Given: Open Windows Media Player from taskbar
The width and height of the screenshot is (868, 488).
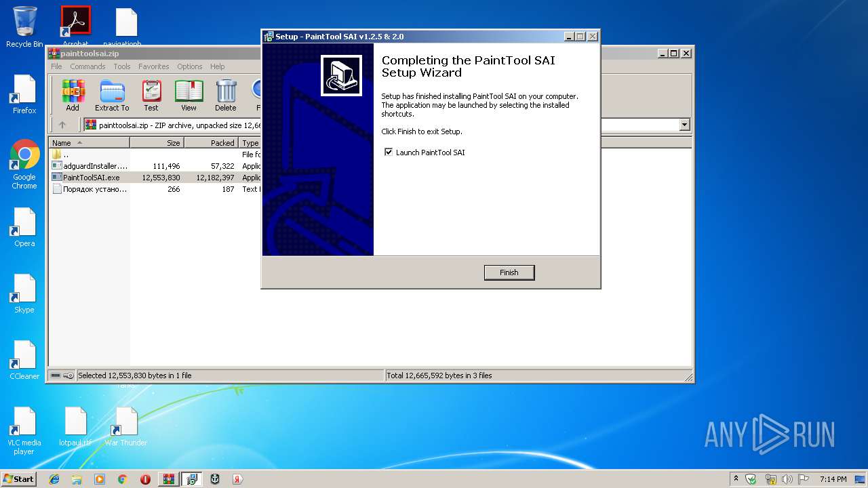Looking at the screenshot, I should pyautogui.click(x=100, y=479).
